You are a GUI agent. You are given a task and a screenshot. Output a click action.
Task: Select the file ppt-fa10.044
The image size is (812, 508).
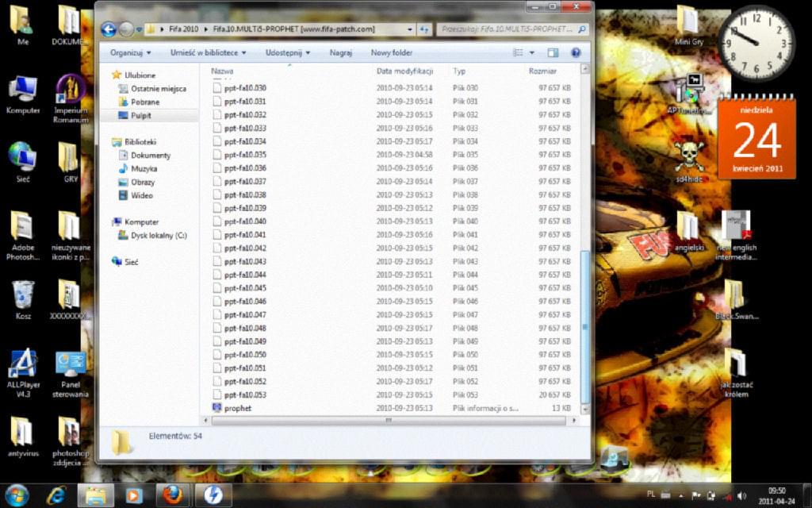(x=245, y=275)
